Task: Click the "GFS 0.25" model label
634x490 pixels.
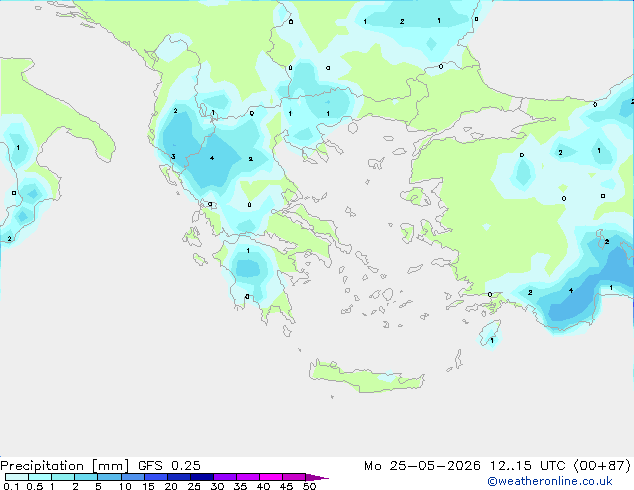Action: 169,466
